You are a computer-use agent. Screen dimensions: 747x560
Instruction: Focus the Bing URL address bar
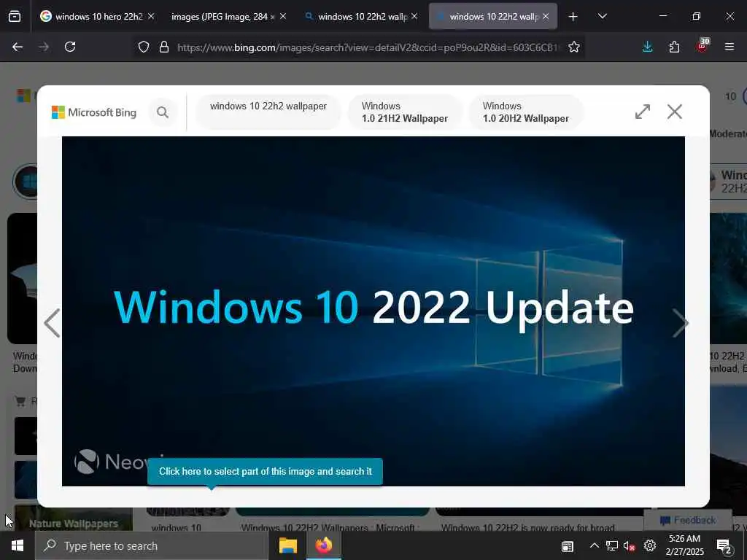(368, 47)
